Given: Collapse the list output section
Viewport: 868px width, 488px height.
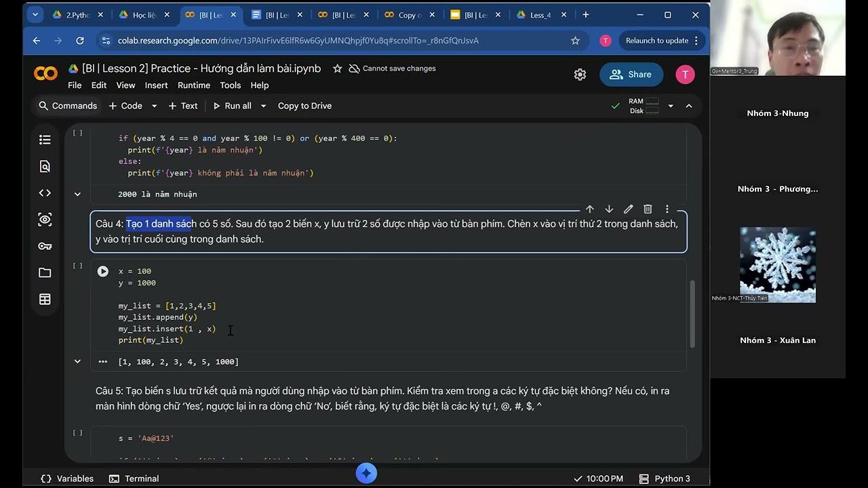Looking at the screenshot, I should coord(77,362).
